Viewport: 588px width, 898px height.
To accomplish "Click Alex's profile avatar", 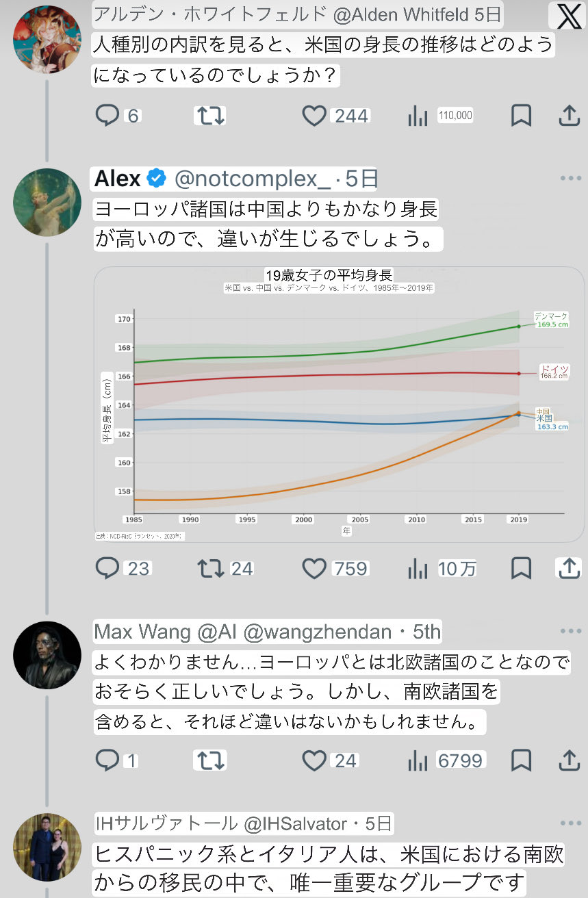I will (47, 202).
